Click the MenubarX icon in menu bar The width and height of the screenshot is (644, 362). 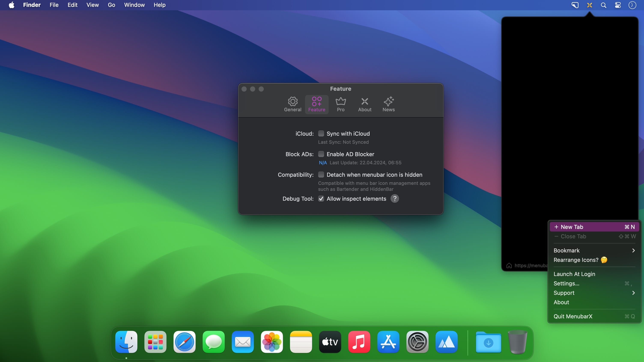pos(589,5)
